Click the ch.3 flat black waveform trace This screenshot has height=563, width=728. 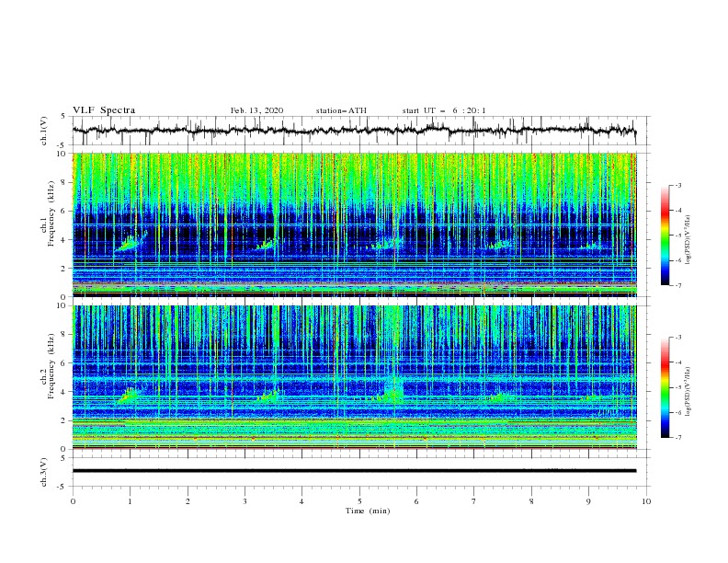tap(354, 471)
